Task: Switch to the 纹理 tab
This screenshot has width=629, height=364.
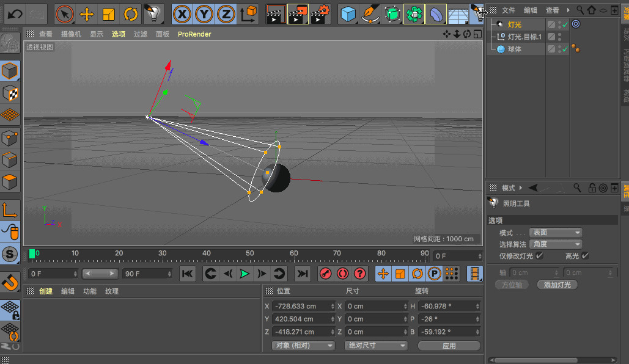Action: pos(112,291)
